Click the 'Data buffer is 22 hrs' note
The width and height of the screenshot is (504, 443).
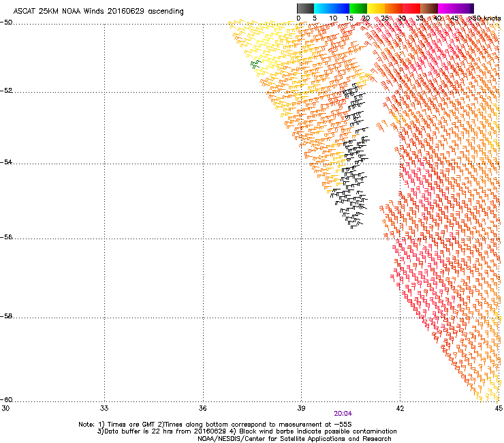(x=247, y=431)
